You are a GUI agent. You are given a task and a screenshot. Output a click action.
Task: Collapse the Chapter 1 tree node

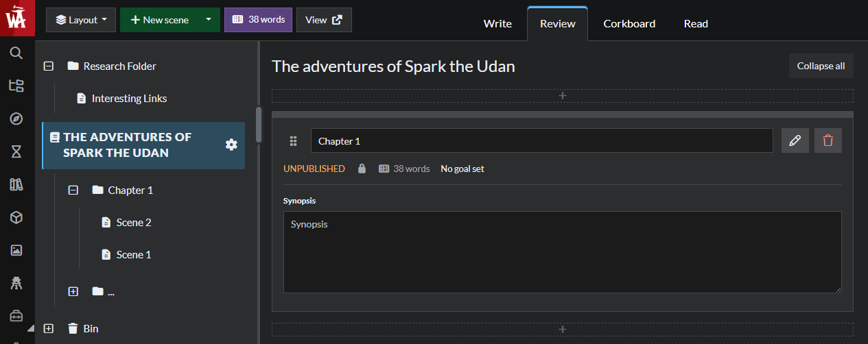[73, 191]
